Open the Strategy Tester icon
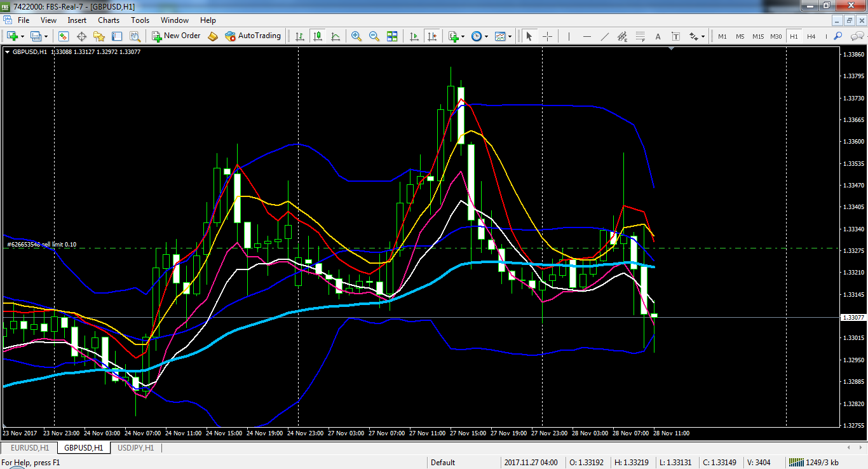The height and width of the screenshot is (469, 868). tap(134, 36)
